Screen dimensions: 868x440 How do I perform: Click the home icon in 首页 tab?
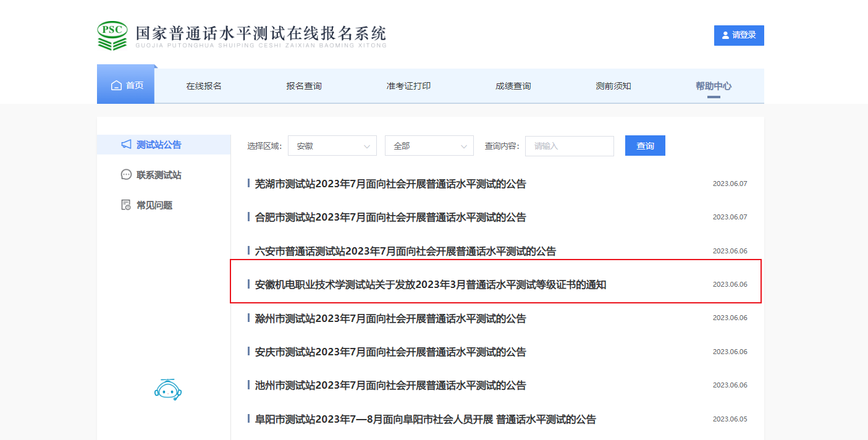116,86
